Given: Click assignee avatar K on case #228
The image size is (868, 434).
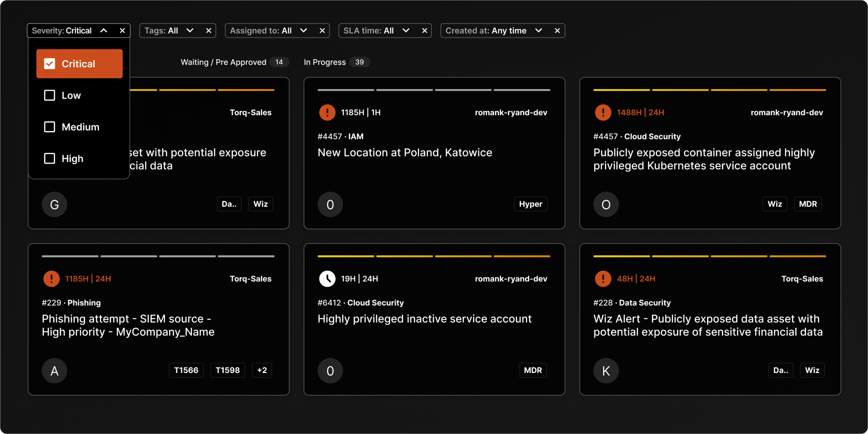Looking at the screenshot, I should click(606, 371).
